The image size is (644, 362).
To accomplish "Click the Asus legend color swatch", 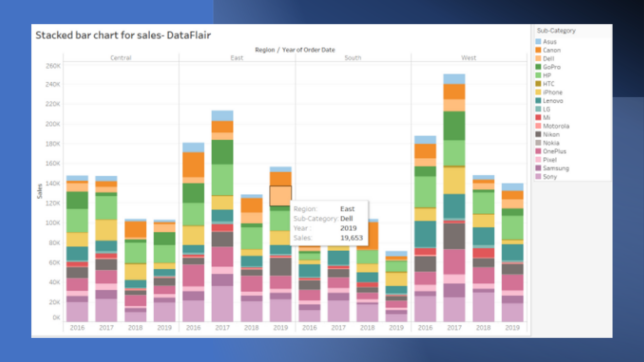I will click(538, 41).
